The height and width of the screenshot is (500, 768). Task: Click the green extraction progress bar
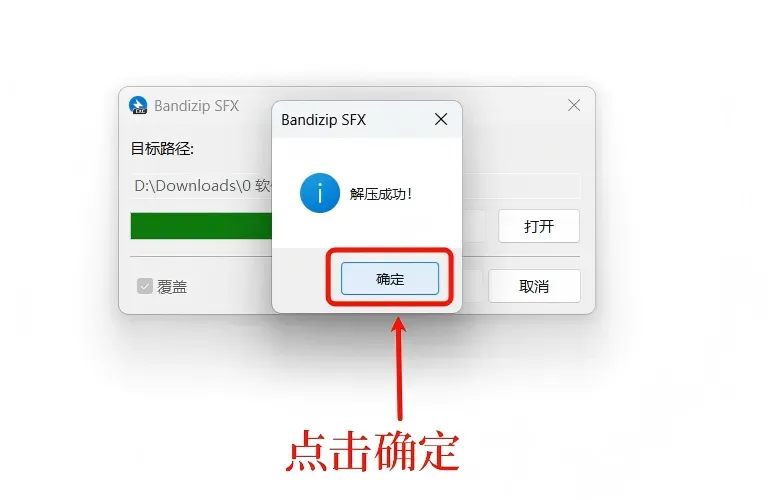click(x=201, y=226)
